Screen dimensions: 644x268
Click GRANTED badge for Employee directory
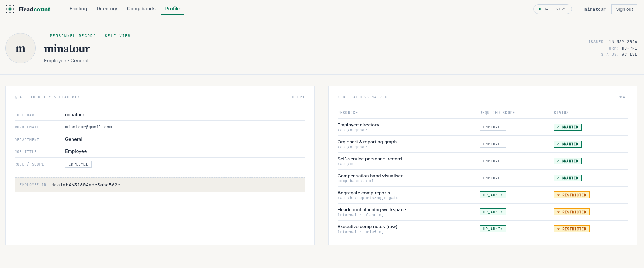pos(567,127)
